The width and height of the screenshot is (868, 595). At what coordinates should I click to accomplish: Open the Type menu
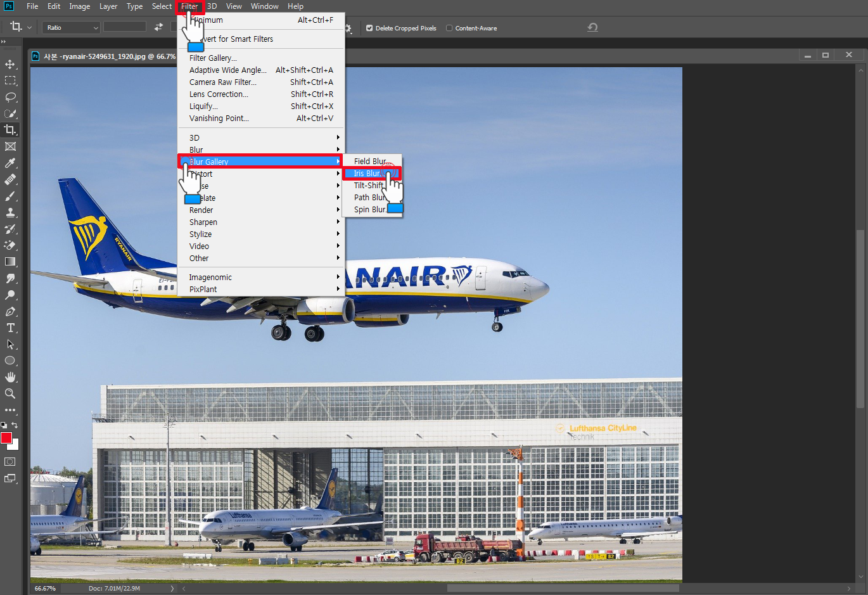click(134, 6)
